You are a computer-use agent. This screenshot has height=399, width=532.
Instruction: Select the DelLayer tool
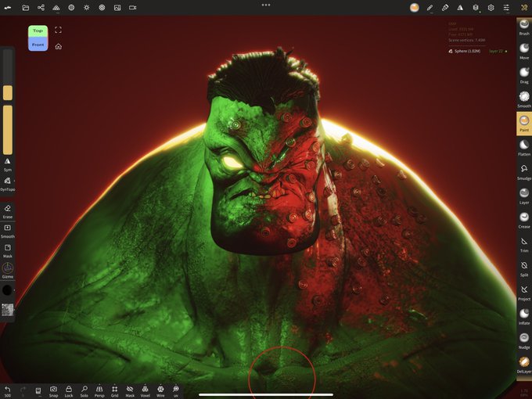(x=524, y=365)
